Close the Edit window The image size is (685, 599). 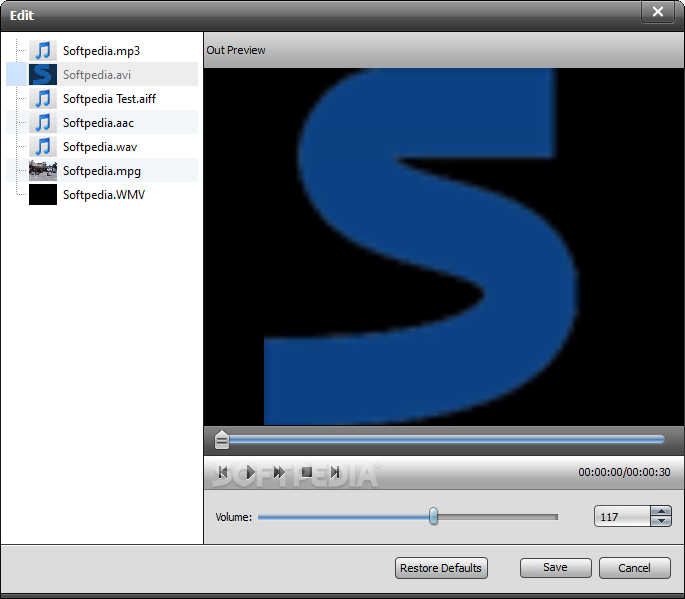(x=658, y=12)
